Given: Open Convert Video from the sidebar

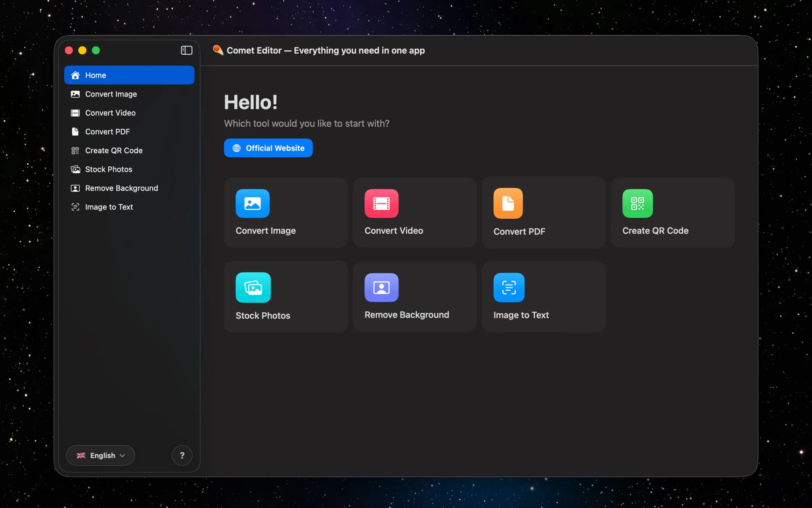Looking at the screenshot, I should click(129, 113).
